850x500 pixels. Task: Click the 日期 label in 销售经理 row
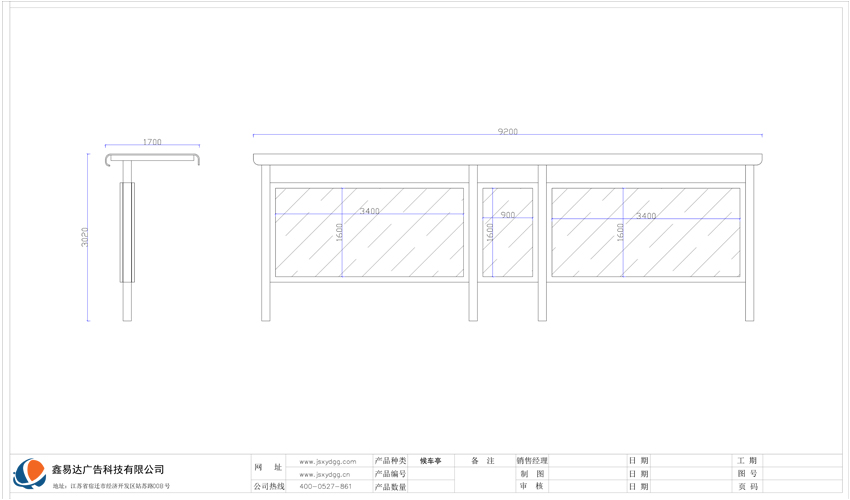coord(638,460)
